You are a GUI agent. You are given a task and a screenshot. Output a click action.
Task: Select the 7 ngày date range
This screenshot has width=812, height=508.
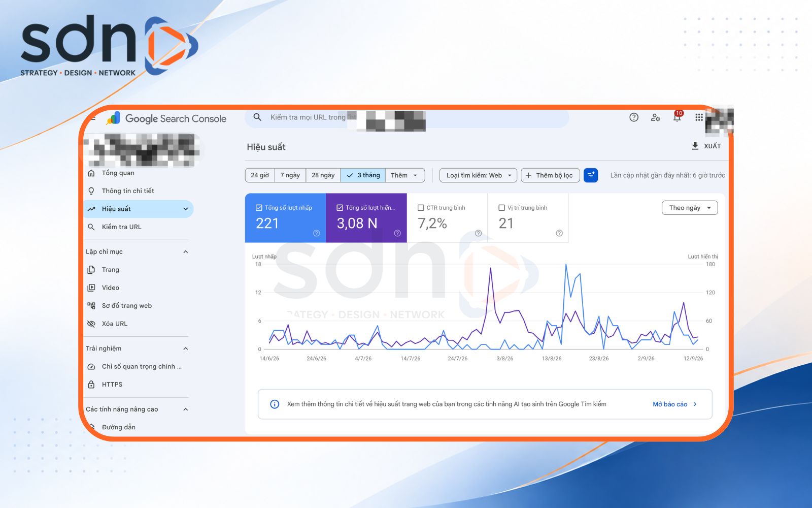point(290,175)
